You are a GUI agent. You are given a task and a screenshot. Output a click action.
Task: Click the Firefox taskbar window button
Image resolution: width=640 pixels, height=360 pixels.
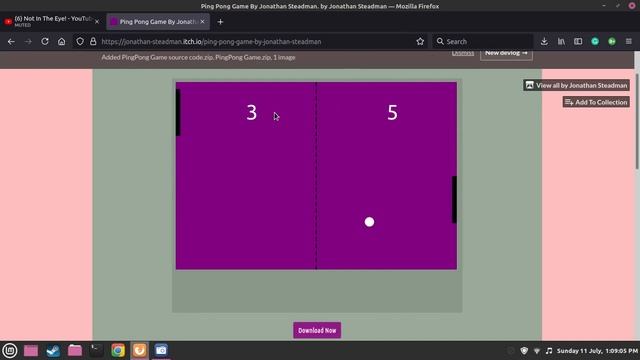(140, 350)
